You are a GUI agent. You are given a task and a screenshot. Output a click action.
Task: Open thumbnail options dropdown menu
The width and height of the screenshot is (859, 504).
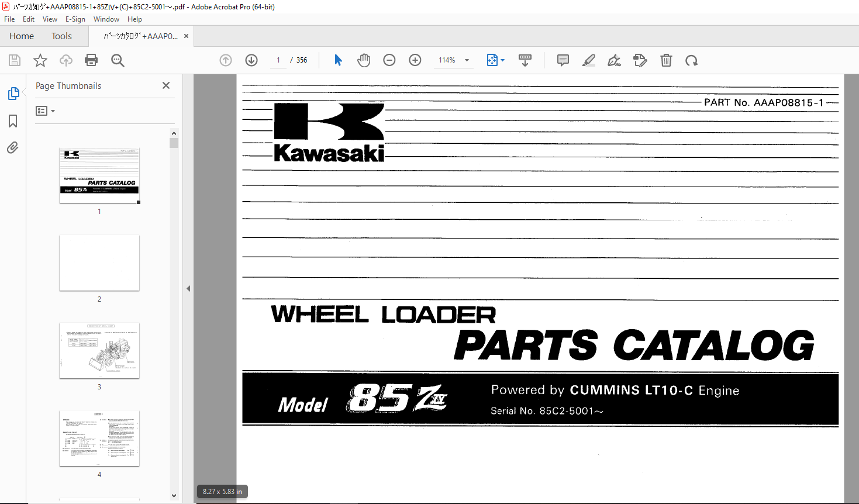coord(45,111)
